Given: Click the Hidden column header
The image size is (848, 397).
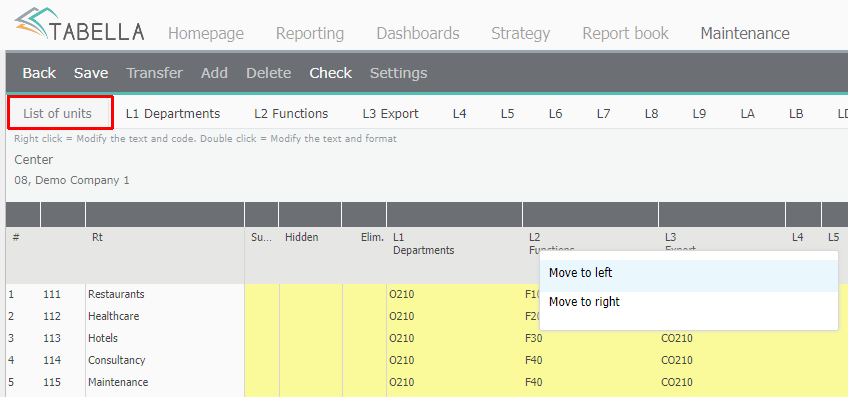Looking at the screenshot, I should pos(301,237).
